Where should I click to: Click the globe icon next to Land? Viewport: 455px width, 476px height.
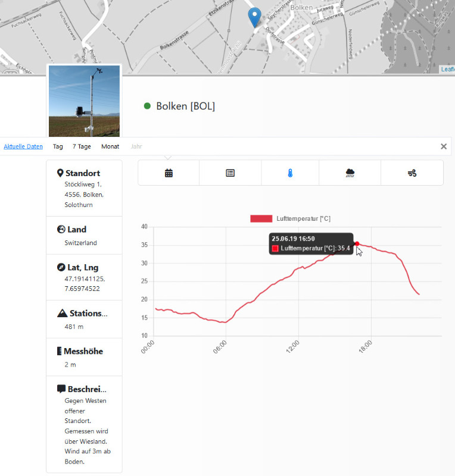tap(60, 229)
